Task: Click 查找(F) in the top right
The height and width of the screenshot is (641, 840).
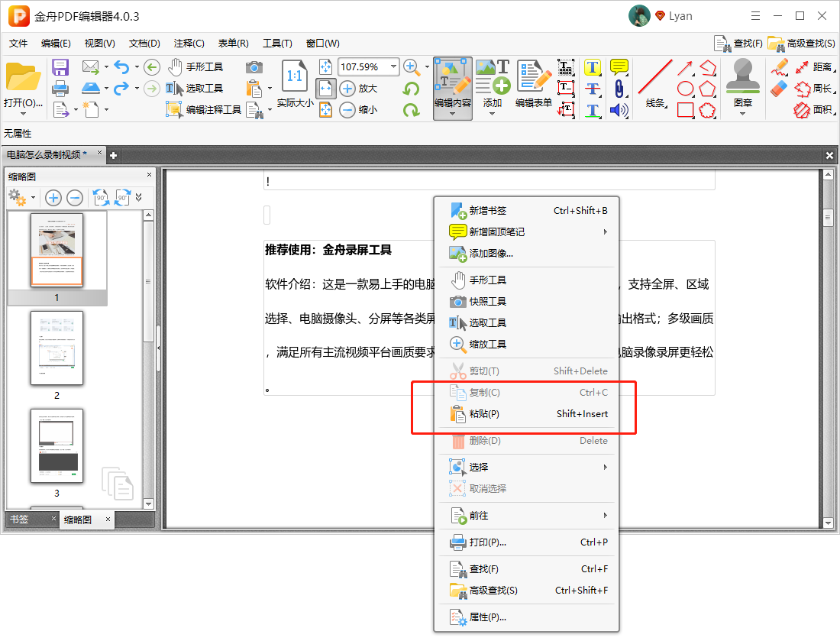Action: pyautogui.click(x=738, y=44)
